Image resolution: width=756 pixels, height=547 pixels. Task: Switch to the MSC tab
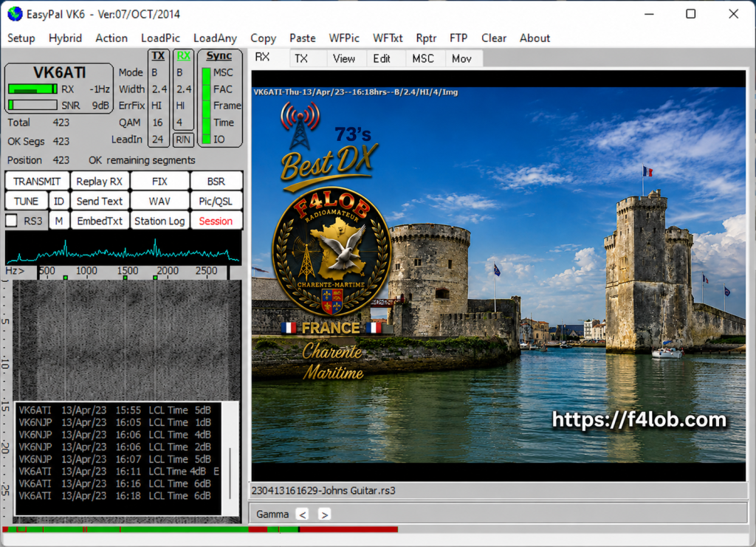(x=425, y=58)
